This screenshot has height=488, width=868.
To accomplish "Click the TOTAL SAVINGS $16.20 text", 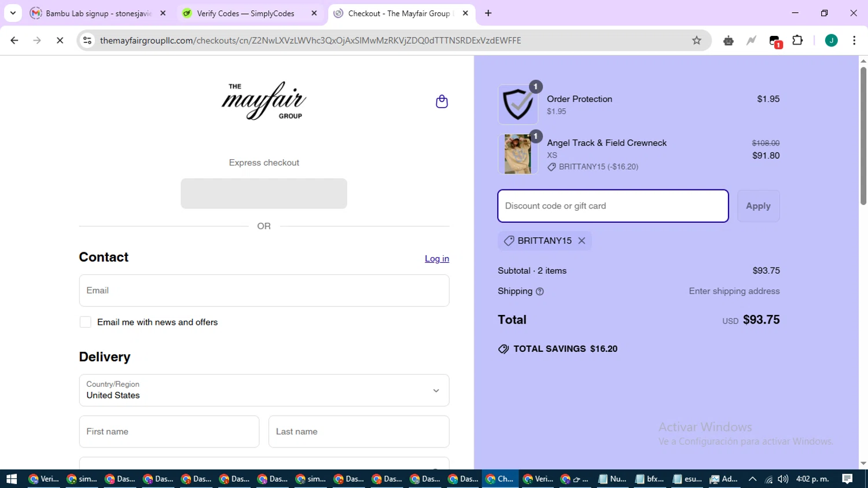I will coord(565,349).
